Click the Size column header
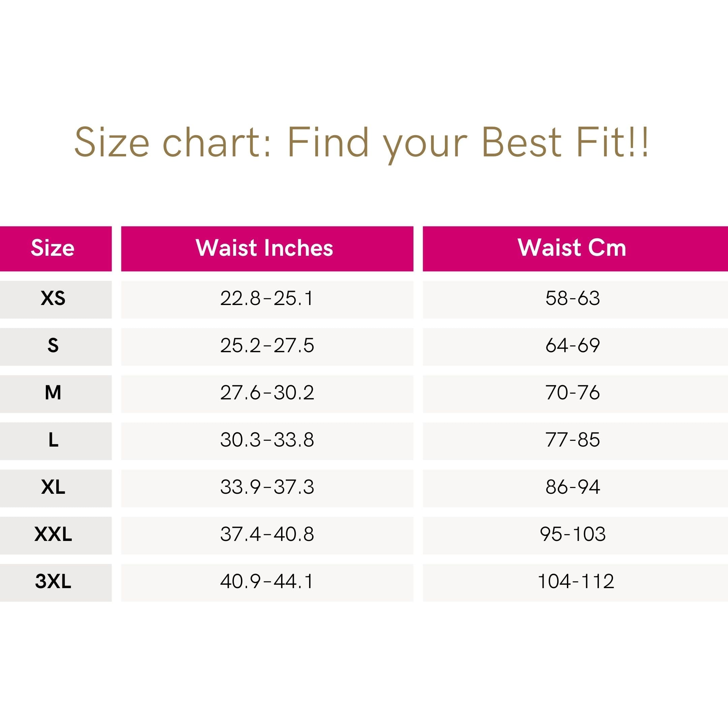This screenshot has height=728, width=728. pos(53,248)
